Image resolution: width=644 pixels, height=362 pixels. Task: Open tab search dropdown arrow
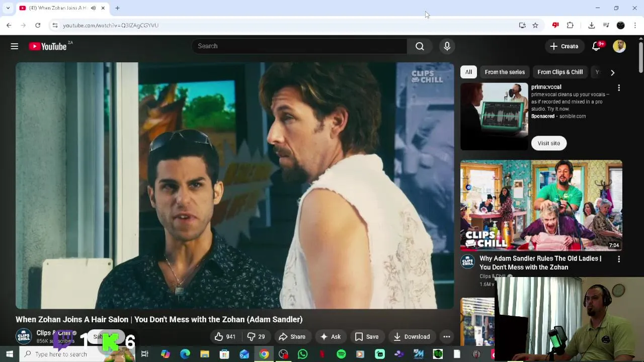pos(8,8)
